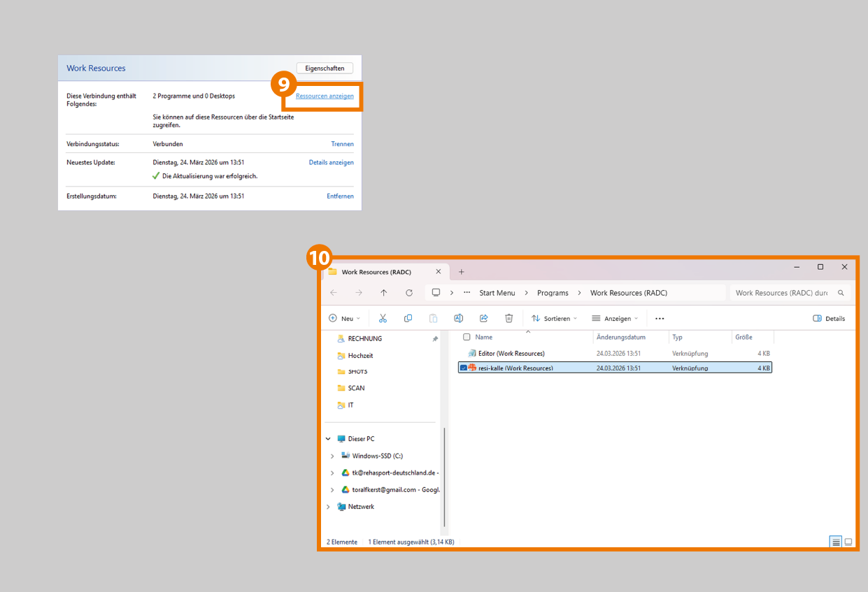Click the Rename icon in toolbar
This screenshot has width=868, height=592.
pyautogui.click(x=458, y=319)
